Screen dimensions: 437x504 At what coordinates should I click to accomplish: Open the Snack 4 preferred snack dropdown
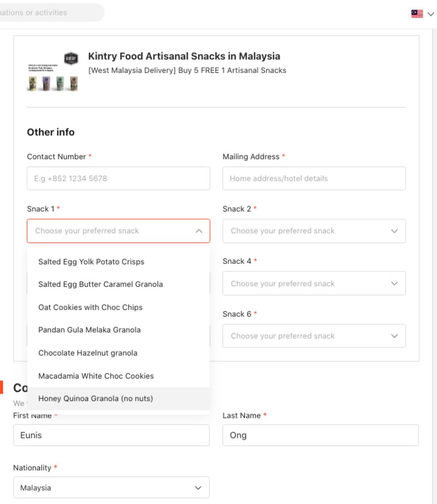(314, 283)
